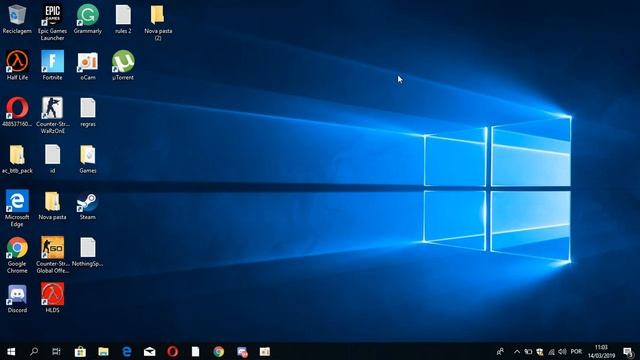The image size is (640, 360).
Task: Open the blank document taskbar icon
Action: coord(196,351)
